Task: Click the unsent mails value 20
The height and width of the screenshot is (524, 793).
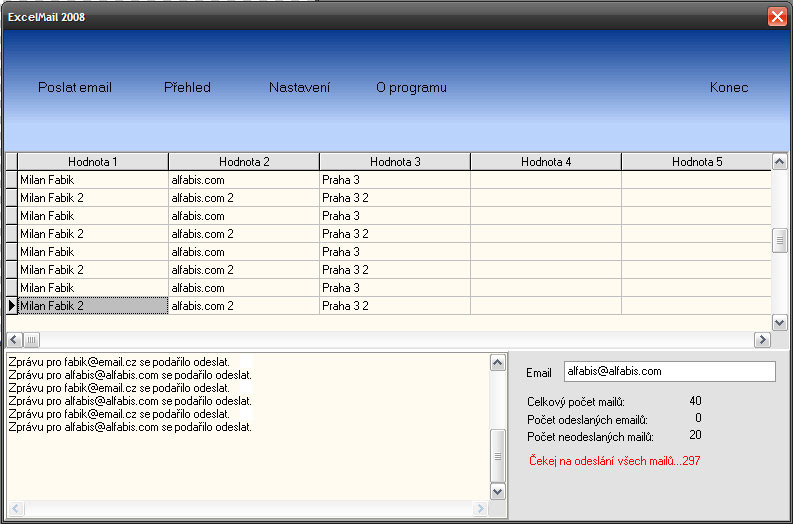Action: 695,435
